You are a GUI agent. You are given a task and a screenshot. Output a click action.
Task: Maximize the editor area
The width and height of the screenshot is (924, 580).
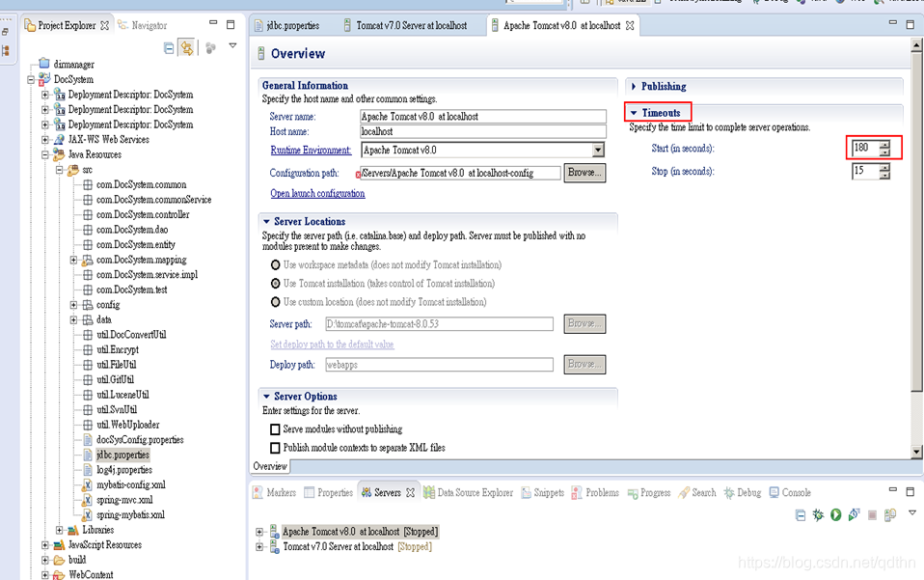coord(910,24)
